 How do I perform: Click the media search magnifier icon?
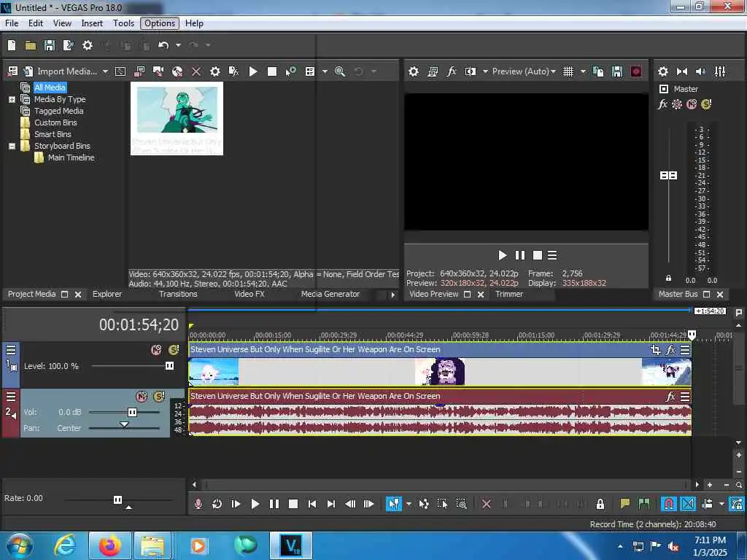(340, 71)
